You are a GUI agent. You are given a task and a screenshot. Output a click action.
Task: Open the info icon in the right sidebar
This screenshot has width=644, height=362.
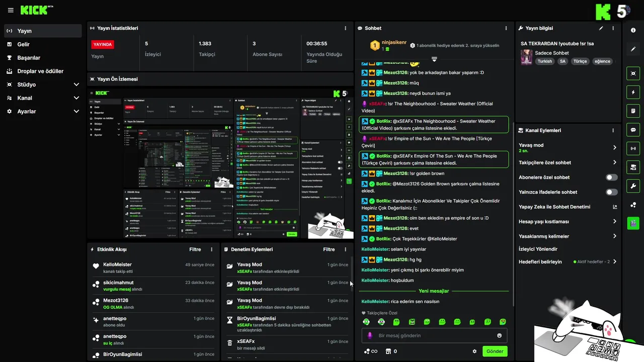tap(633, 30)
